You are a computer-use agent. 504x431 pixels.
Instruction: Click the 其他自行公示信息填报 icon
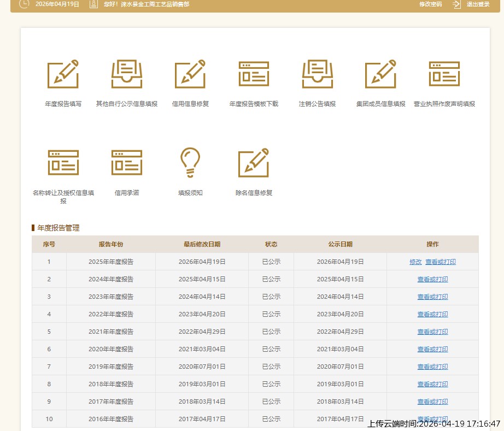tap(127, 74)
